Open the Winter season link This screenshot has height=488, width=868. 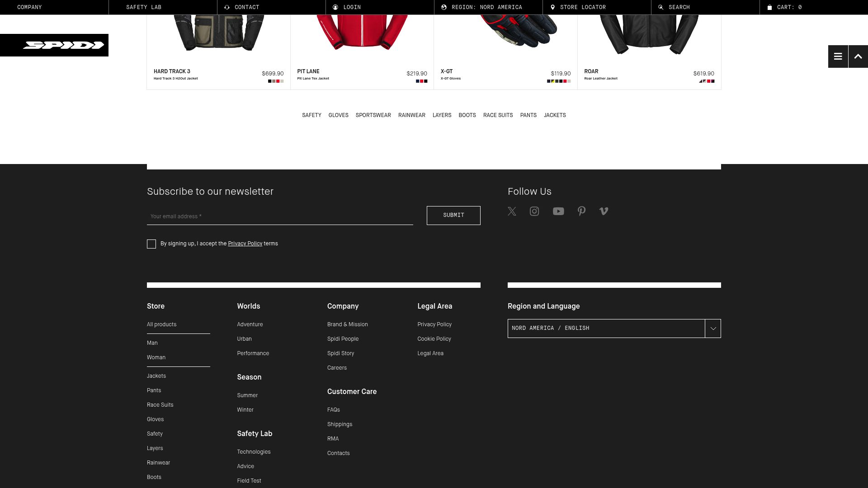point(245,410)
